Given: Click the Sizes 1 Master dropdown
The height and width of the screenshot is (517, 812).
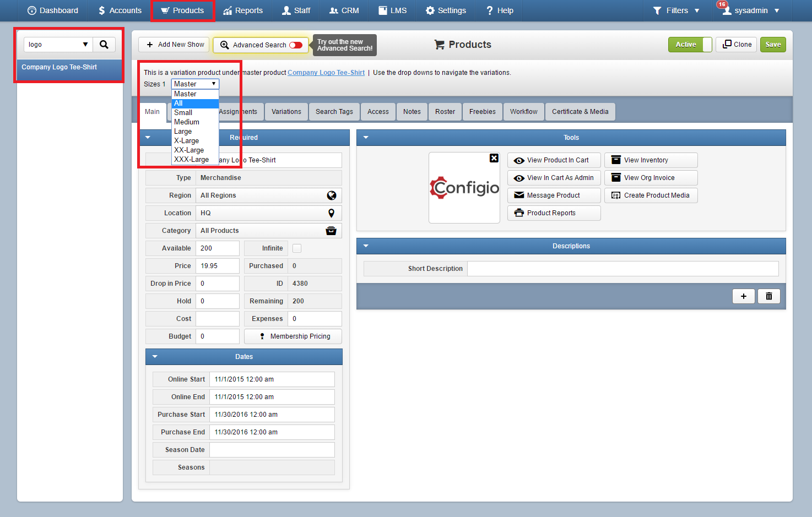Looking at the screenshot, I should click(x=195, y=84).
